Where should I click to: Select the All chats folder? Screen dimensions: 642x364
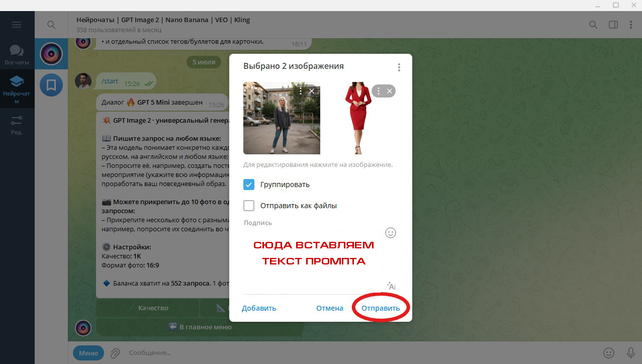point(17,55)
